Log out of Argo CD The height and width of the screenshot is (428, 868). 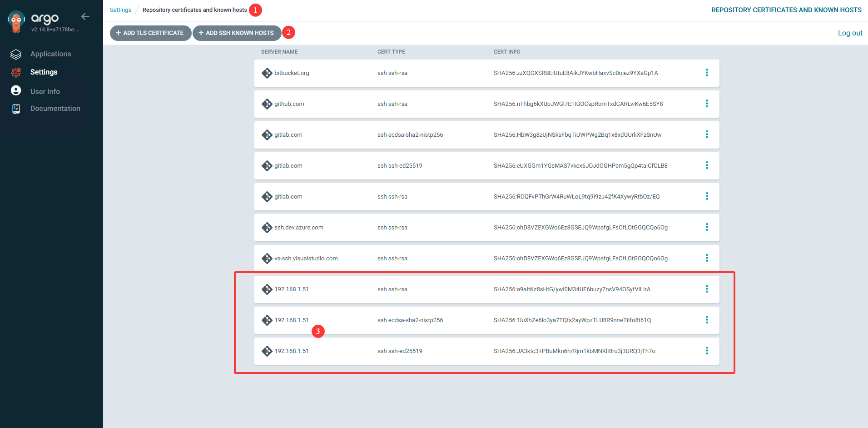tap(850, 33)
